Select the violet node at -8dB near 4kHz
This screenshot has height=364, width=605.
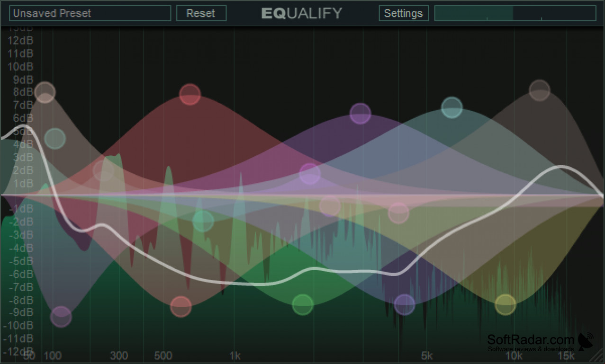click(x=404, y=304)
